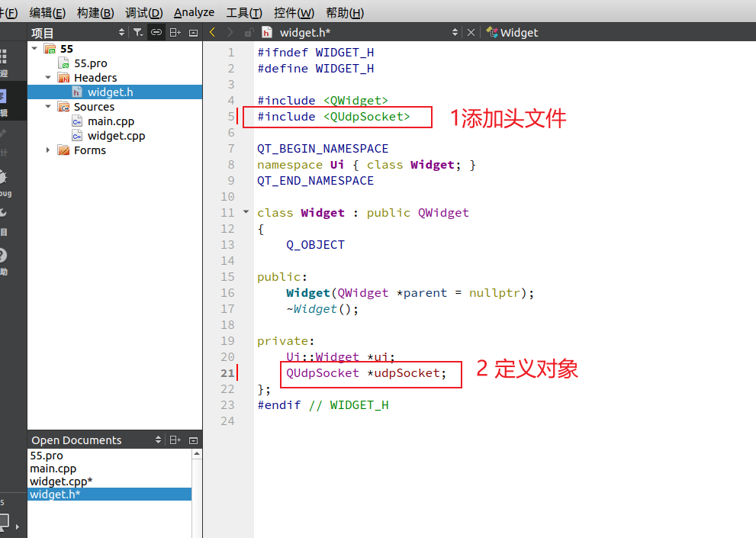
Task: Expand the Forms folder
Action: click(48, 150)
